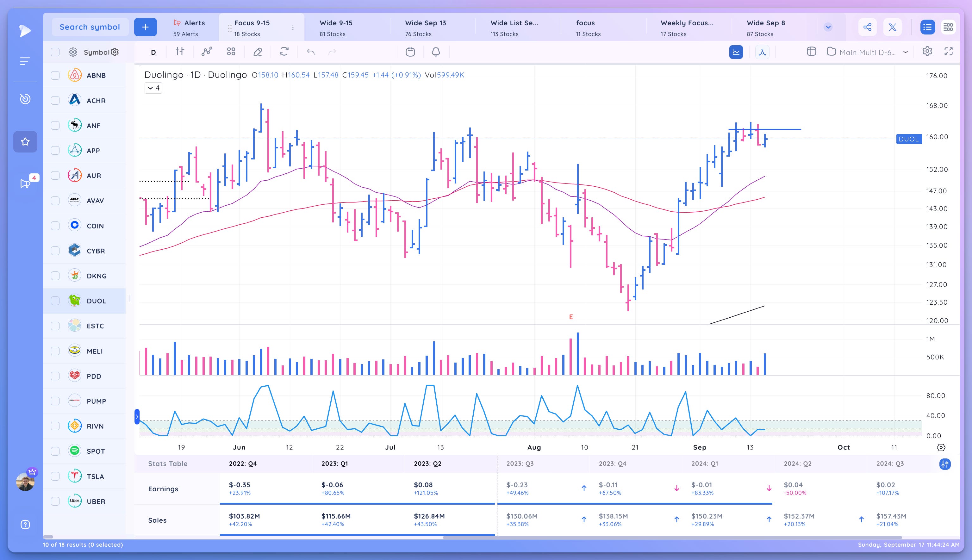Select RIVN in the symbol list
This screenshot has width=972, height=560.
click(84, 426)
